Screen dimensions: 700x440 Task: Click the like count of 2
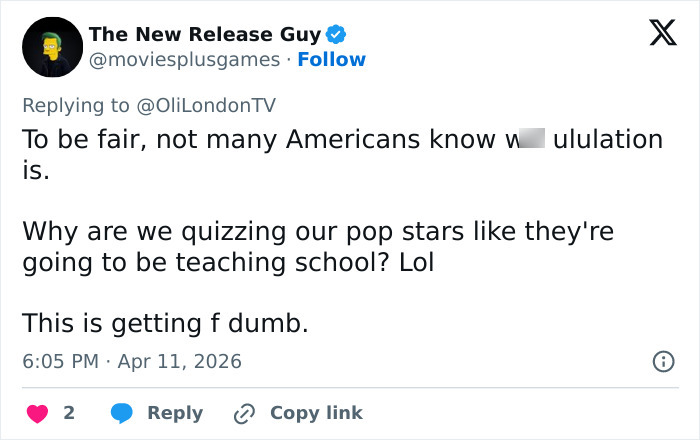[69, 413]
